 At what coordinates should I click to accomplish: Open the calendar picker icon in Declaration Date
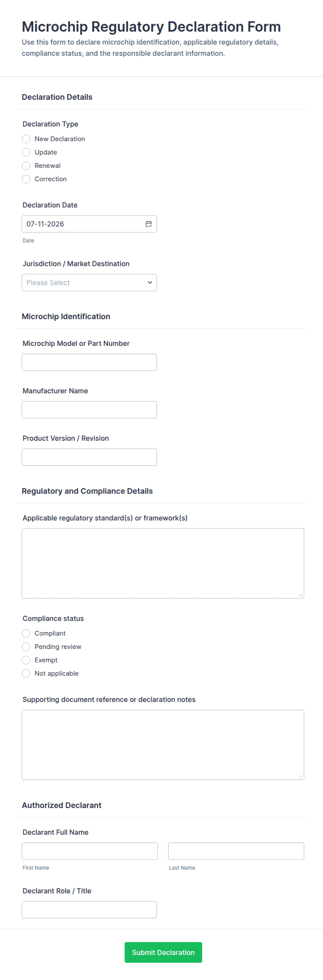(x=149, y=224)
